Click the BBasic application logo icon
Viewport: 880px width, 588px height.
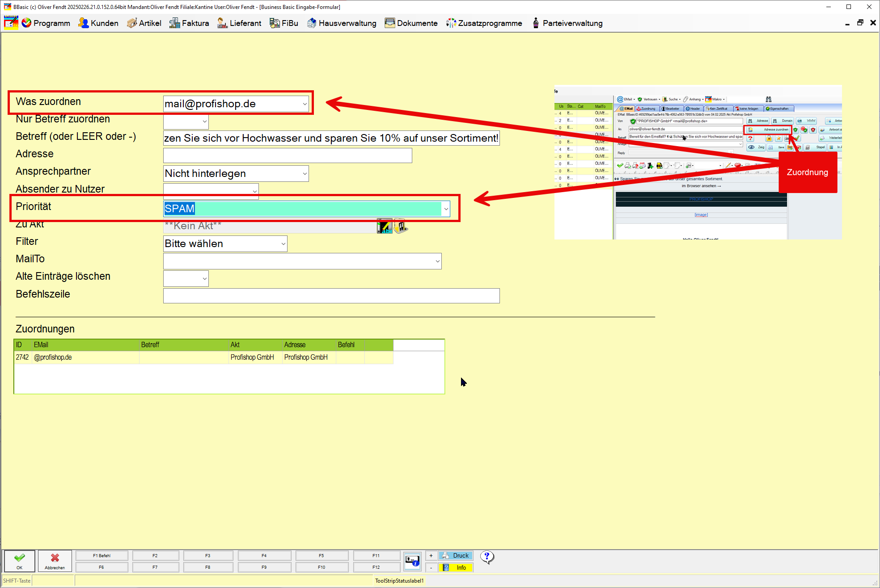click(11, 23)
